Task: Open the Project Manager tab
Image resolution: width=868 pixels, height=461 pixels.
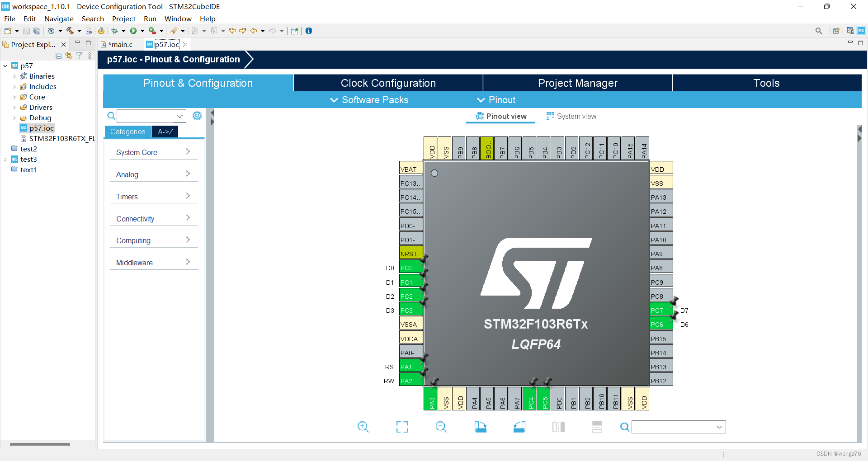Action: 578,83
